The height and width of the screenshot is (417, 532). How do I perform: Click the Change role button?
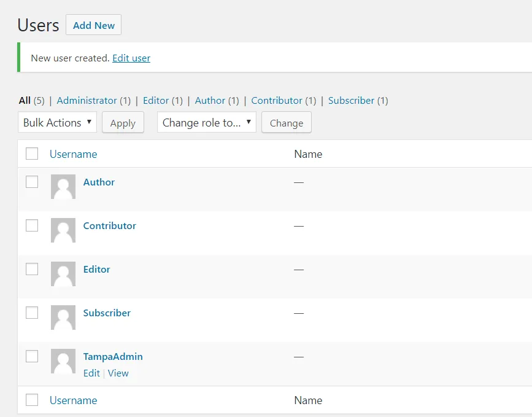point(287,123)
